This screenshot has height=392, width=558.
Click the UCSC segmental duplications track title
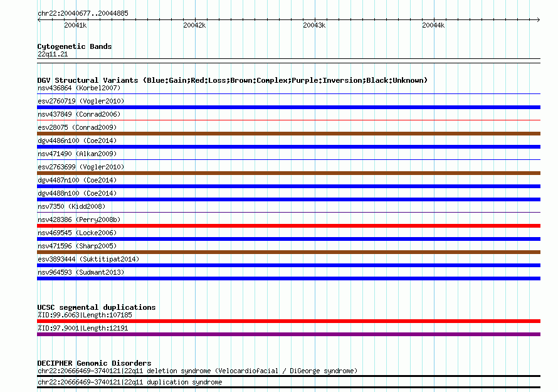coord(97,307)
